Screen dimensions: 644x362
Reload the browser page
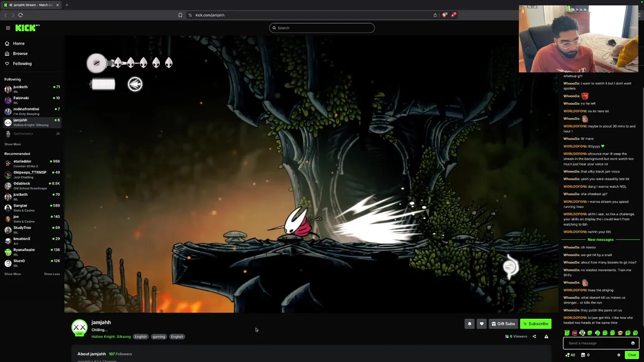(x=21, y=15)
